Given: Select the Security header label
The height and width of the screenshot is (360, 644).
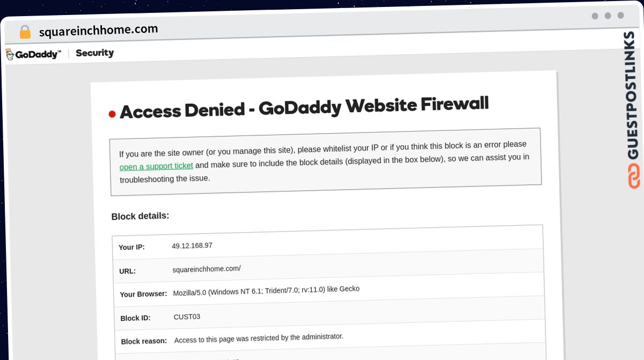Looking at the screenshot, I should (94, 53).
